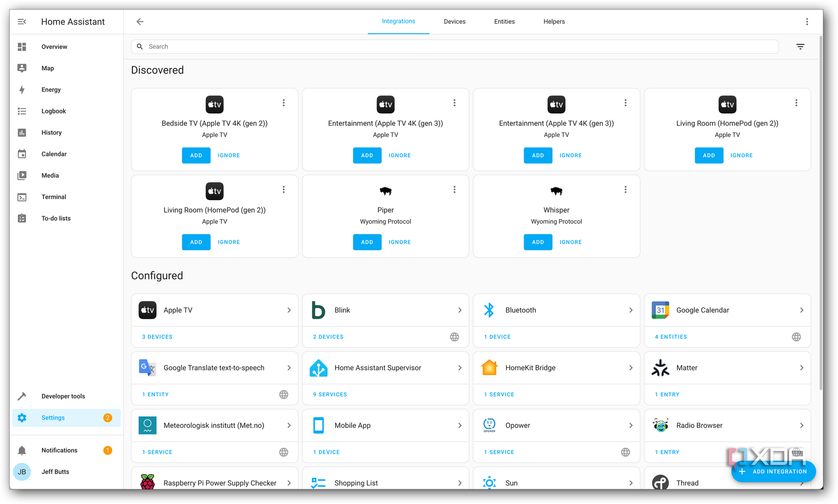Click the Raspberry Pi logo
Screen dimensions: 838x504
(x=147, y=483)
